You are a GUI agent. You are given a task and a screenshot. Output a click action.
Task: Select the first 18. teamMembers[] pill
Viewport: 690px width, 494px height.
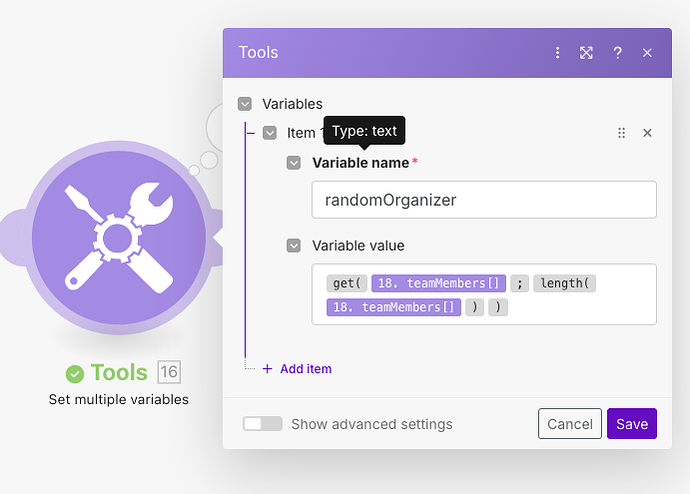[438, 283]
